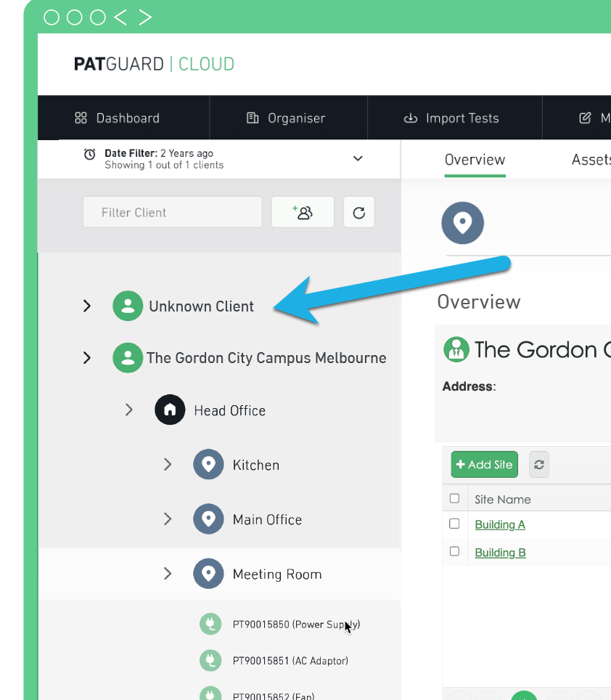Click the Site Name column header

tap(503, 500)
